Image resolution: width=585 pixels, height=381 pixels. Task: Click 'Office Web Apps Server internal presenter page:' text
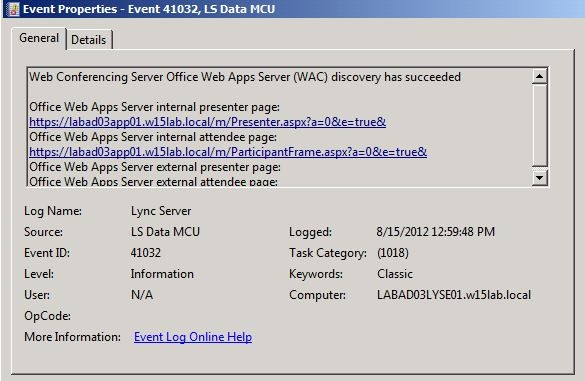(x=154, y=107)
